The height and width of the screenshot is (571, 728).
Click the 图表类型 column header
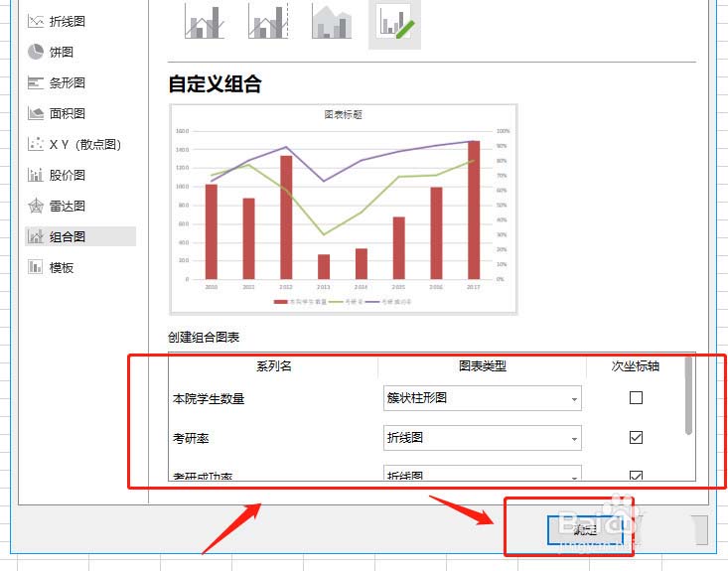point(483,366)
